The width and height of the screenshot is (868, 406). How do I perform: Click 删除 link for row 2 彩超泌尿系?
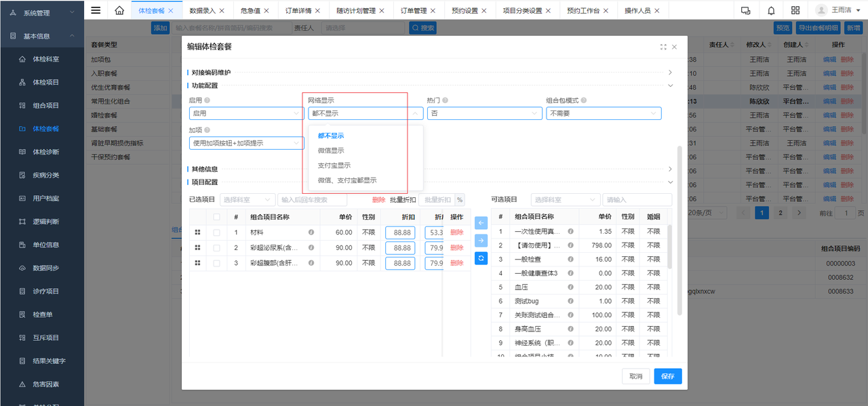456,248
